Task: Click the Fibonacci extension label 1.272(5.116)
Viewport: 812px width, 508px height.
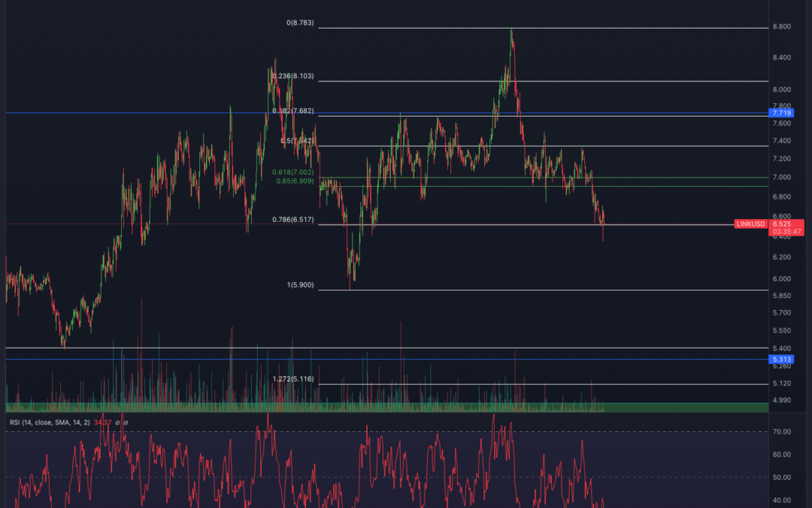Action: coord(293,379)
